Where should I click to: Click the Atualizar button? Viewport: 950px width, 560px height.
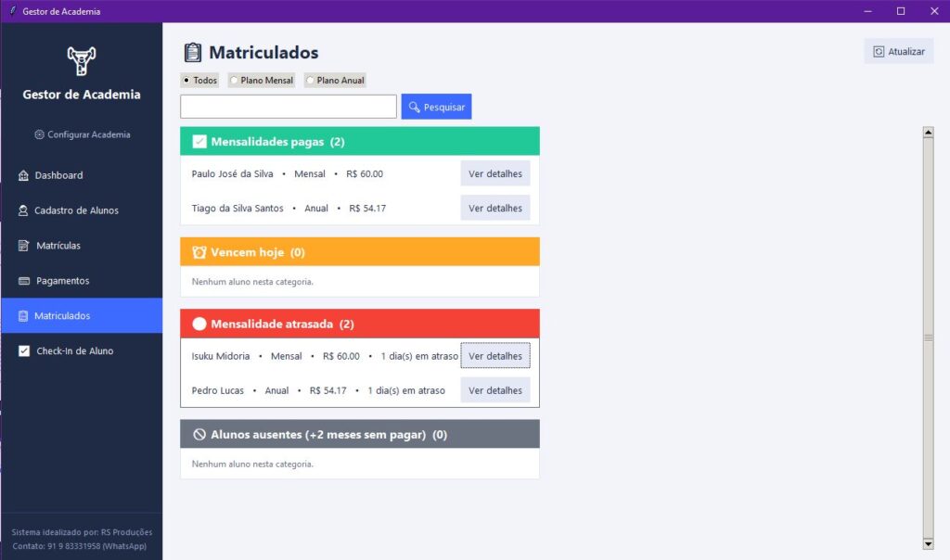click(x=898, y=52)
